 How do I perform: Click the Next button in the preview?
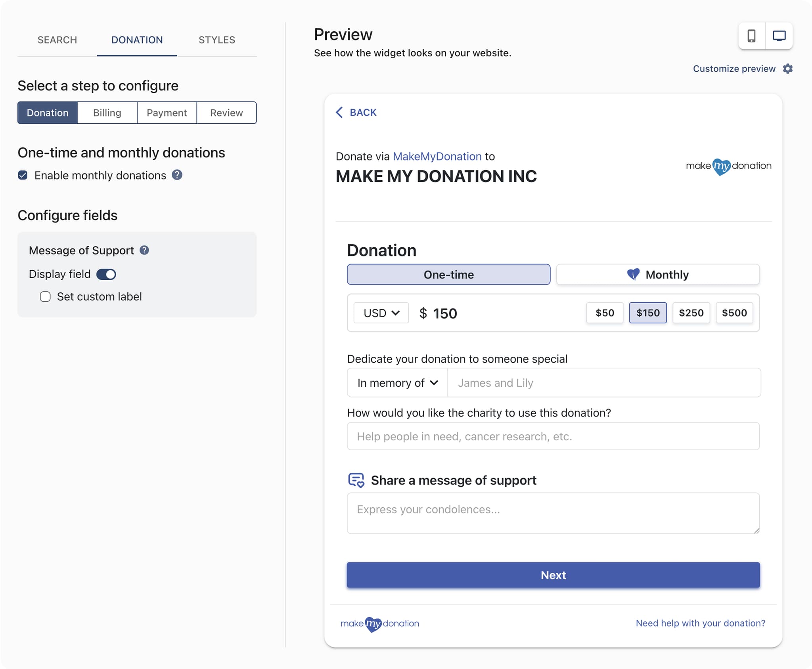coord(553,575)
